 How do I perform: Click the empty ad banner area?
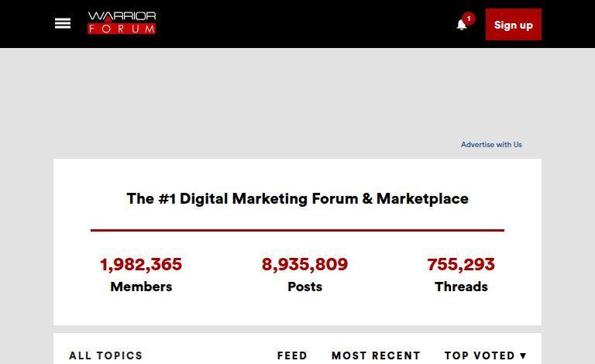point(297,93)
